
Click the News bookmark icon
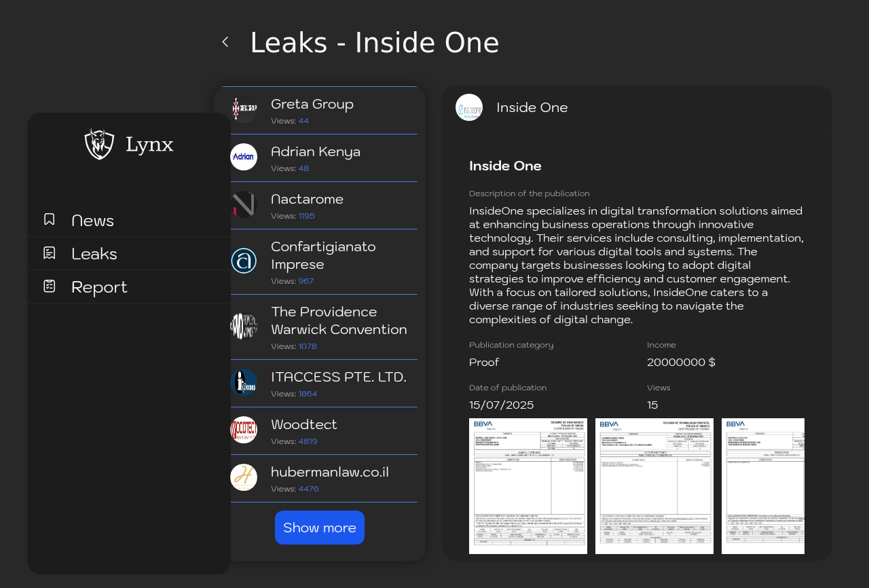tap(49, 219)
